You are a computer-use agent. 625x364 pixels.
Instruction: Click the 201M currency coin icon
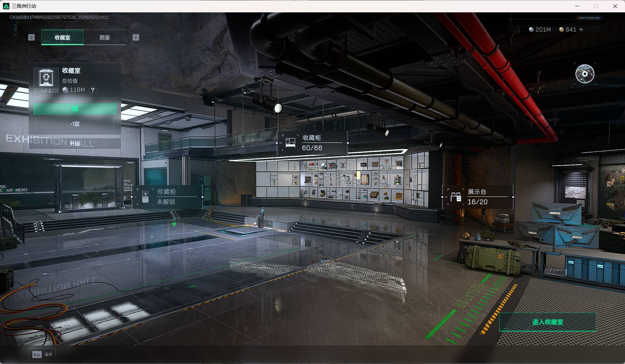tap(531, 30)
